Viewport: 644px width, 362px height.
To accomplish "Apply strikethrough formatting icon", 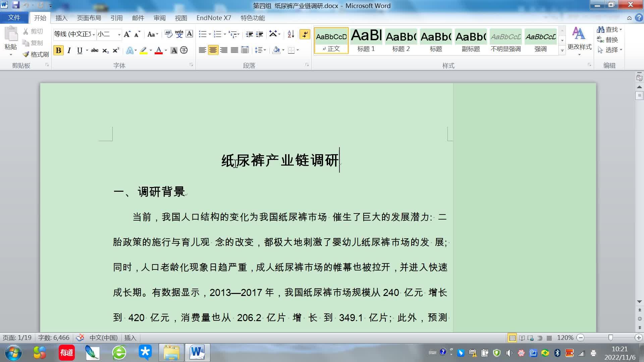I will pyautogui.click(x=95, y=51).
